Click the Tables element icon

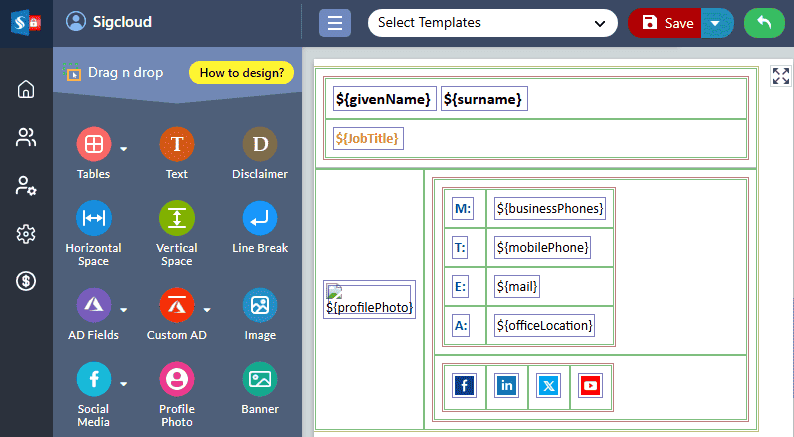pos(93,145)
